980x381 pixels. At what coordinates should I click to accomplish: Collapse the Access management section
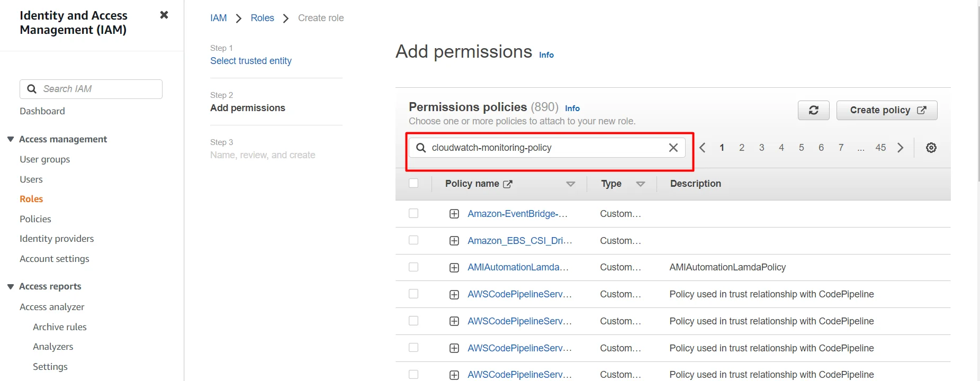[10, 139]
